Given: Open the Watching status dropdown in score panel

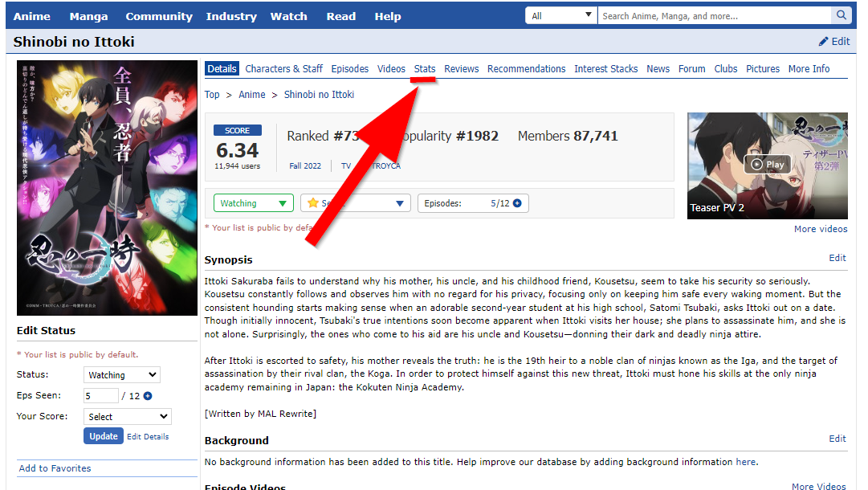Looking at the screenshot, I should point(254,203).
